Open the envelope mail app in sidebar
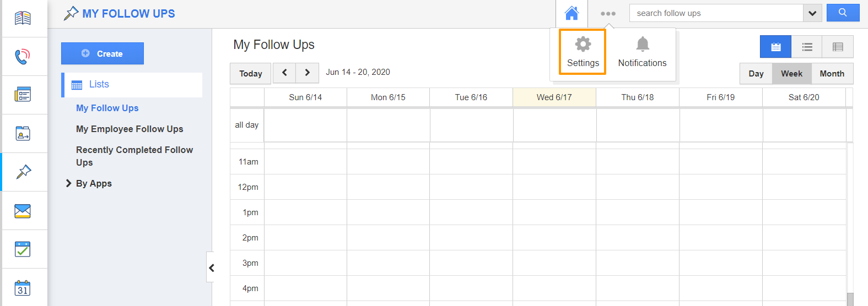This screenshot has width=868, height=306. [x=23, y=211]
